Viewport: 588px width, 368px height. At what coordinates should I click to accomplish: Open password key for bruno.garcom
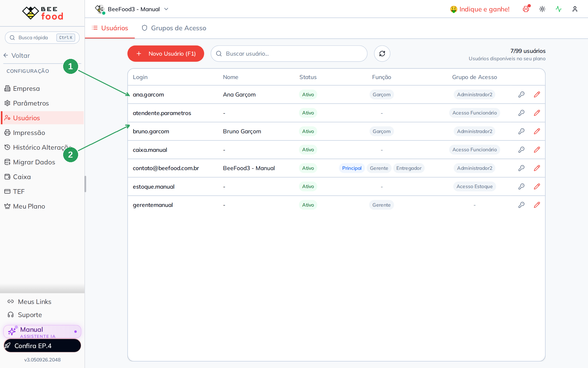coord(521,131)
